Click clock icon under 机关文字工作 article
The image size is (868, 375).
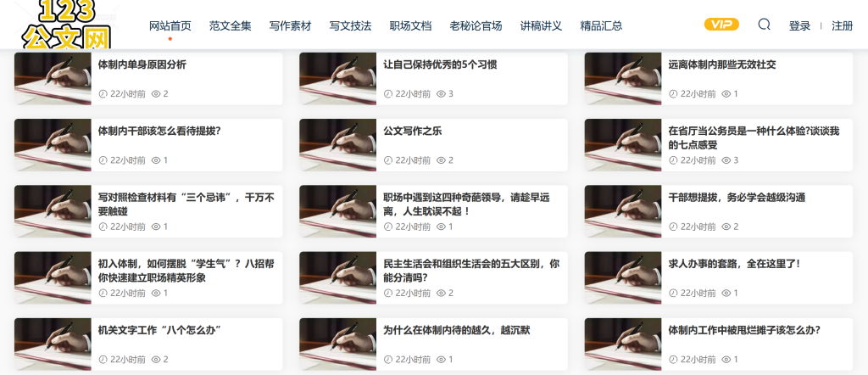pyautogui.click(x=103, y=360)
